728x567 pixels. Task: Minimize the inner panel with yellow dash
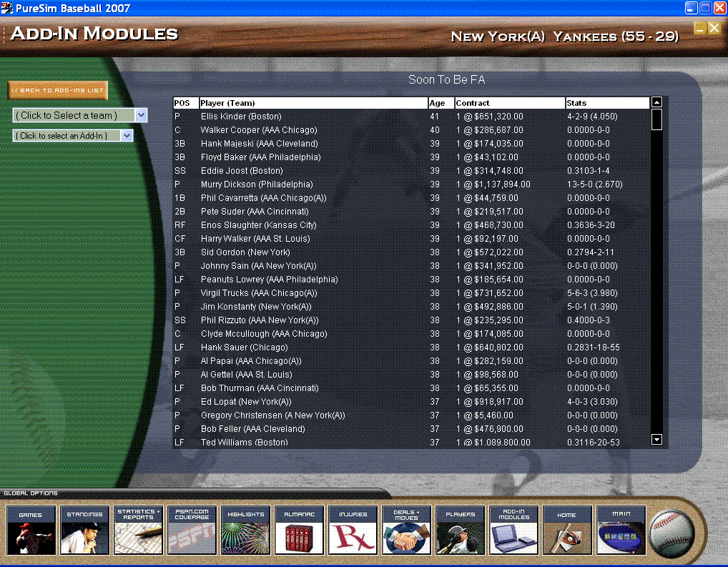tap(699, 29)
